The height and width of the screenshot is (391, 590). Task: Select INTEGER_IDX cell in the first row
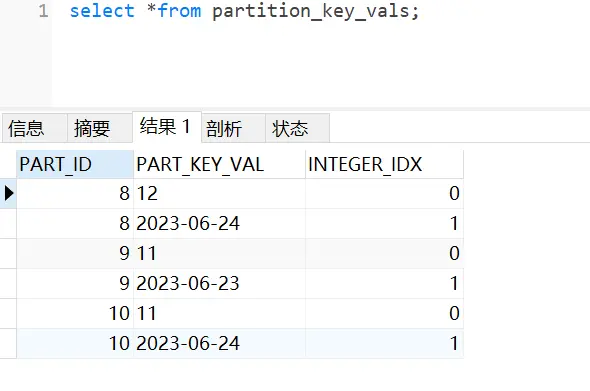pos(384,193)
